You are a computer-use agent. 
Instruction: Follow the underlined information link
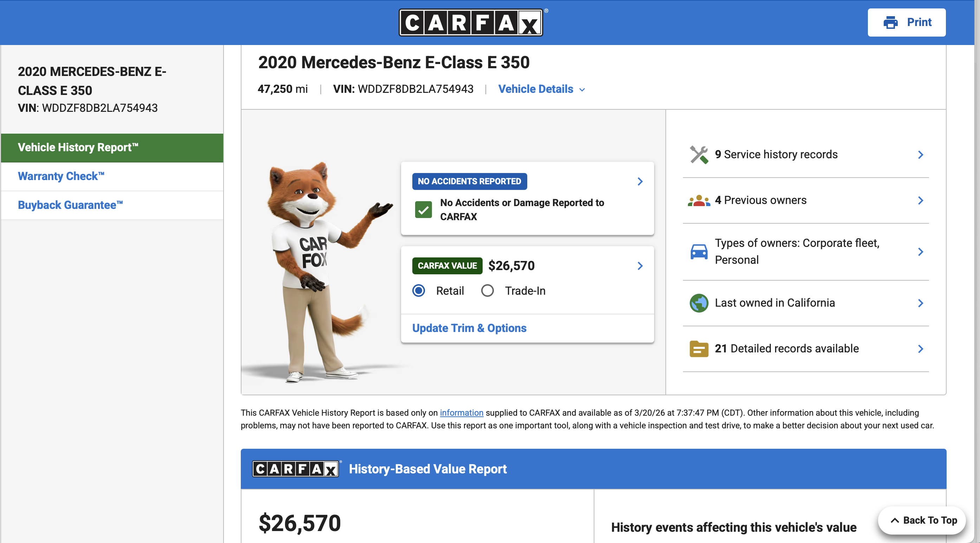click(x=462, y=413)
